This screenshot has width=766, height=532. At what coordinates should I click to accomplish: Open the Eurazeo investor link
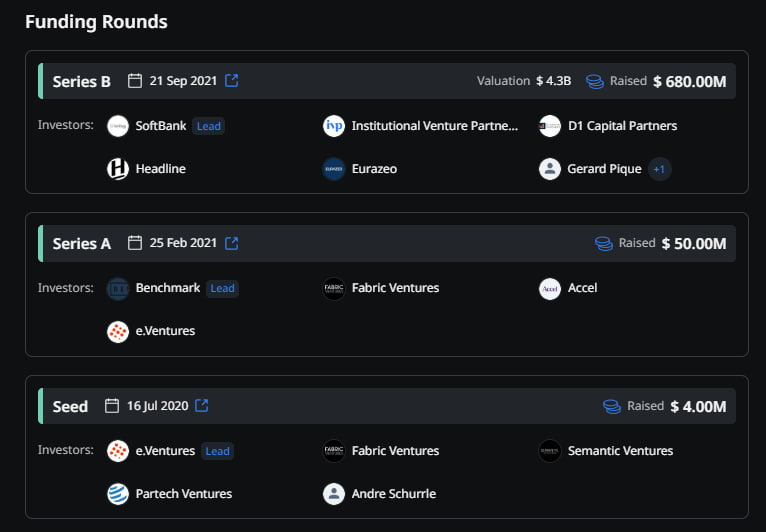[374, 169]
